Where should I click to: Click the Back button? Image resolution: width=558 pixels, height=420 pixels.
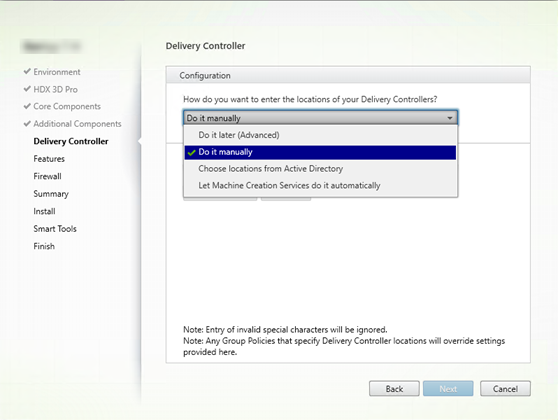coord(394,389)
